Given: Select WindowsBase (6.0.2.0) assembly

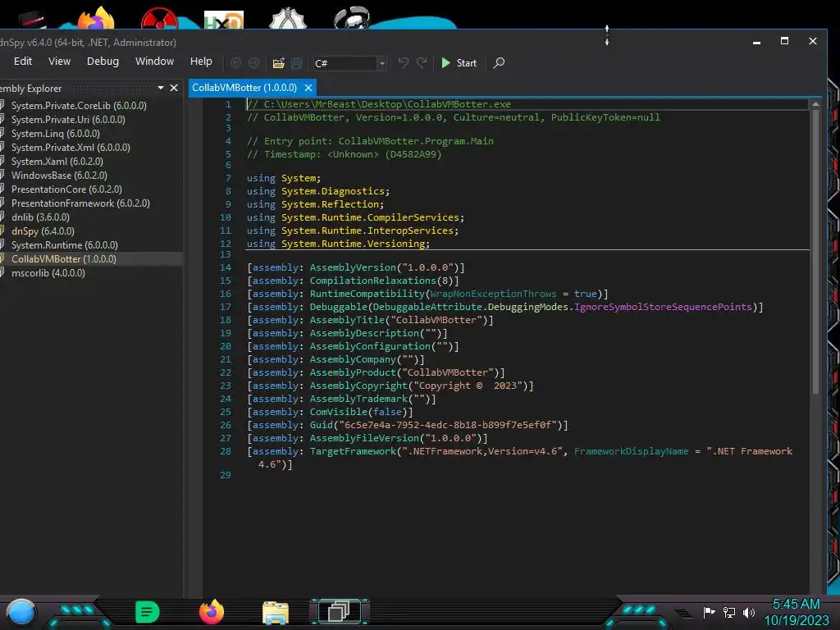Looking at the screenshot, I should (59, 176).
